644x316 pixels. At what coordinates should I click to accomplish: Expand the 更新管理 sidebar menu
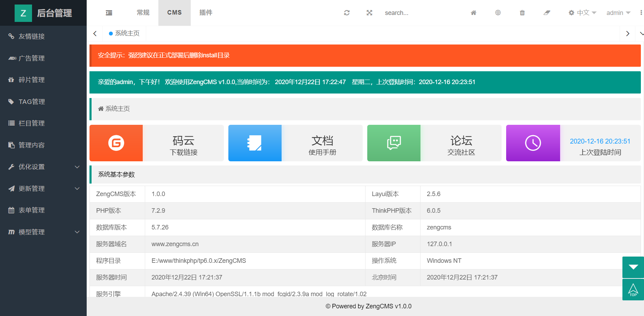click(44, 188)
